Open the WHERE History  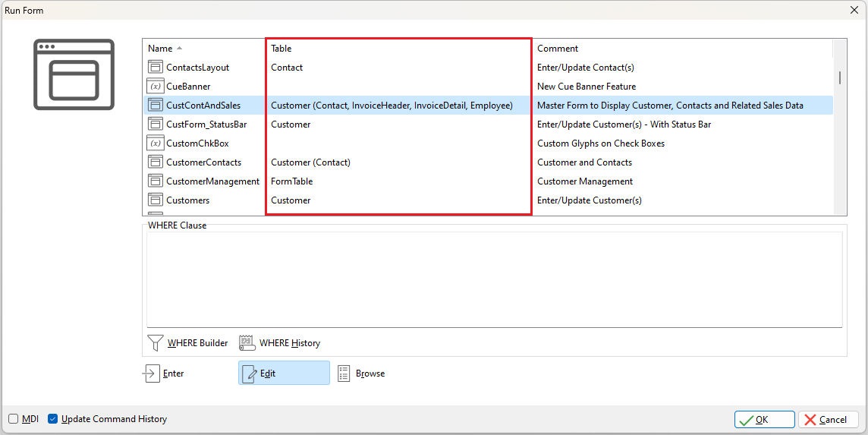pyautogui.click(x=279, y=343)
